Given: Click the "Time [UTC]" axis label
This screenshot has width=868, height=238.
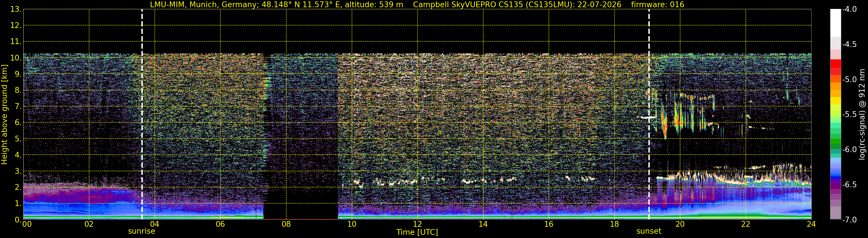Looking at the screenshot, I should 417,232.
